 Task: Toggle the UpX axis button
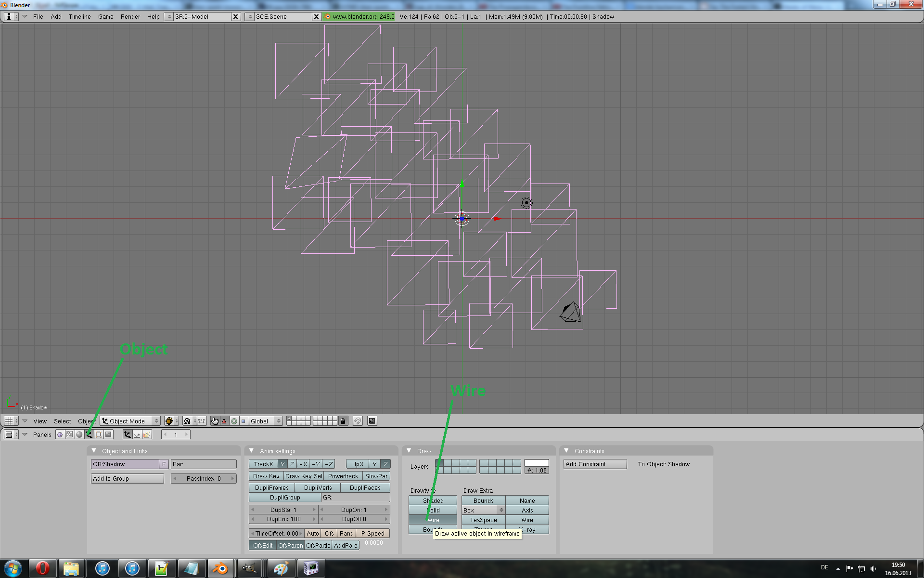[358, 464]
